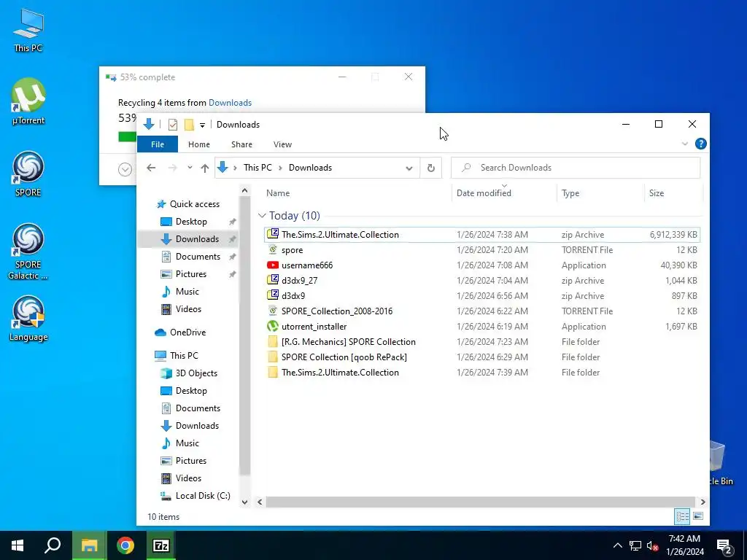The image size is (747, 560).
Task: Open the Share ribbon tab
Action: coord(241,144)
